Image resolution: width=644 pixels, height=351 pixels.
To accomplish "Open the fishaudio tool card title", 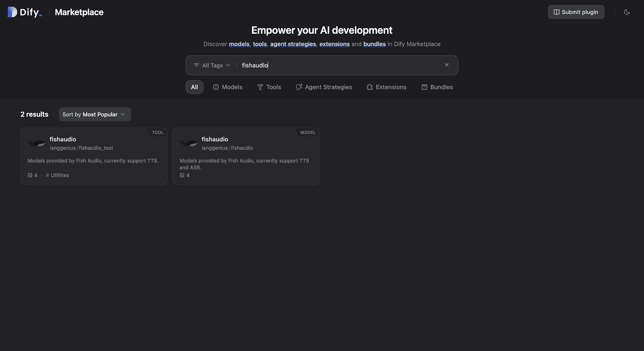I will click(x=63, y=139).
